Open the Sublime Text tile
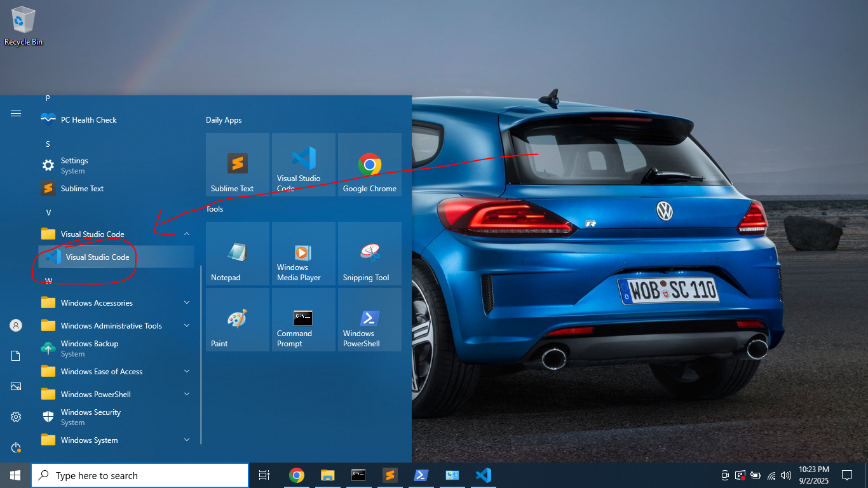This screenshot has height=488, width=868. click(x=237, y=165)
